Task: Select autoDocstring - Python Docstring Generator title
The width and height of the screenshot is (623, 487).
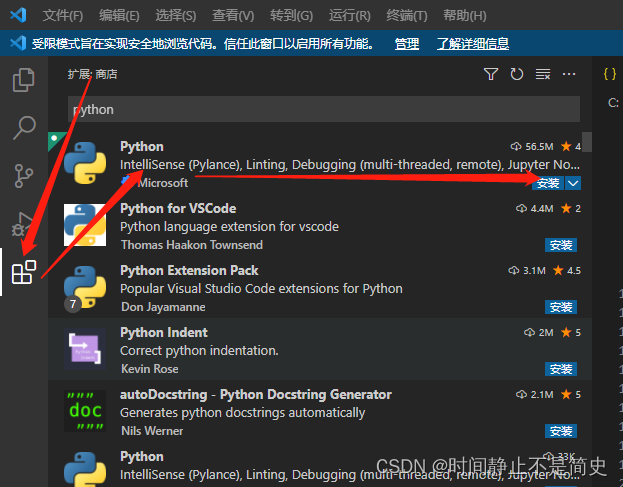Action: [255, 394]
